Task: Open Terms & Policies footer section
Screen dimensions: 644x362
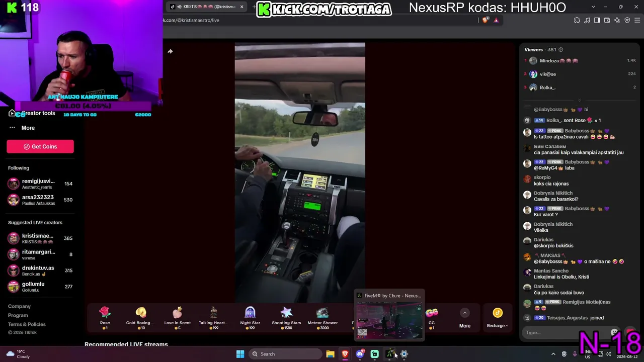Action: click(x=27, y=324)
